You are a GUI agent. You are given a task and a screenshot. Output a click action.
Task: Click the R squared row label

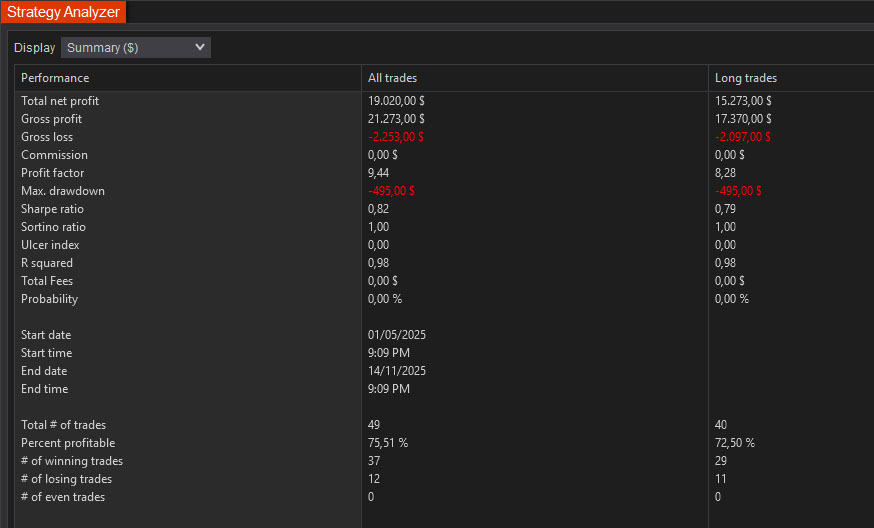point(47,263)
